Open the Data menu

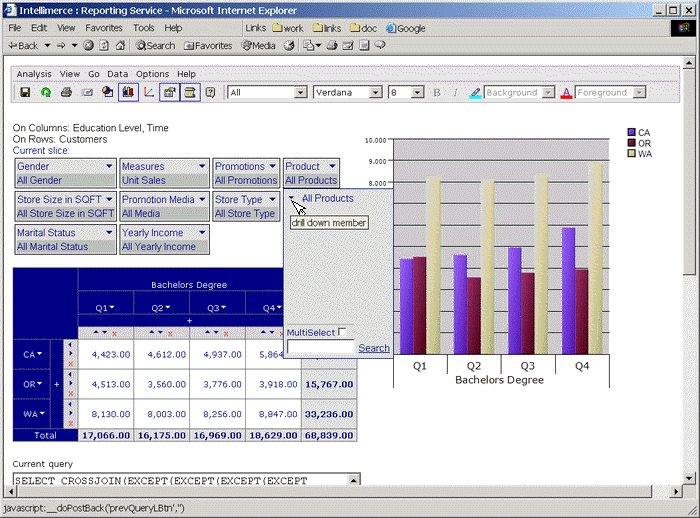coord(117,74)
